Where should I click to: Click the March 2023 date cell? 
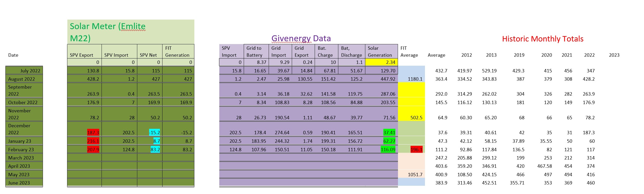[x=24, y=158]
